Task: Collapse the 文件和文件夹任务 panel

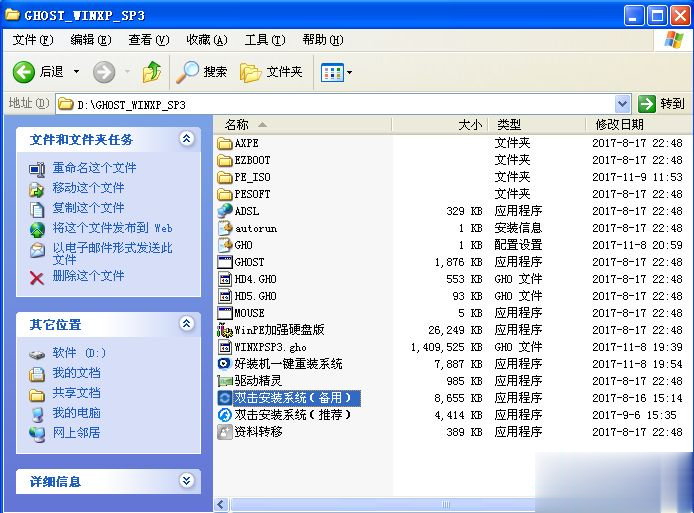Action: tap(187, 139)
